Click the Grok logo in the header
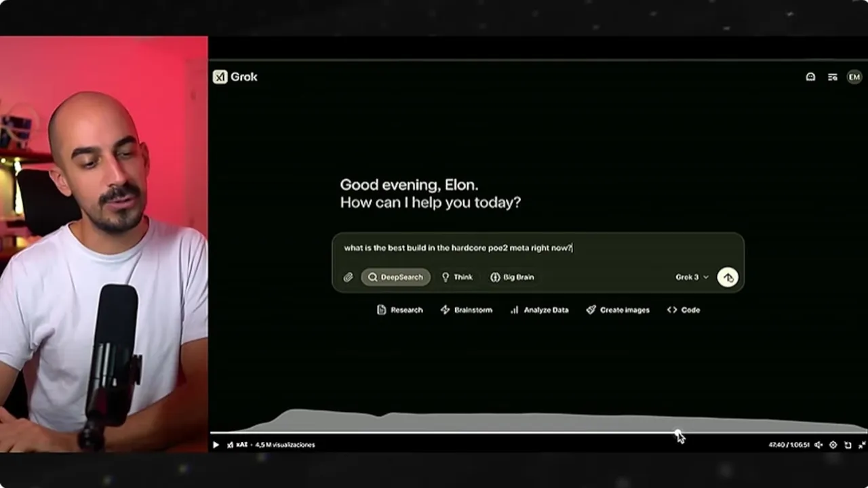 tap(235, 77)
